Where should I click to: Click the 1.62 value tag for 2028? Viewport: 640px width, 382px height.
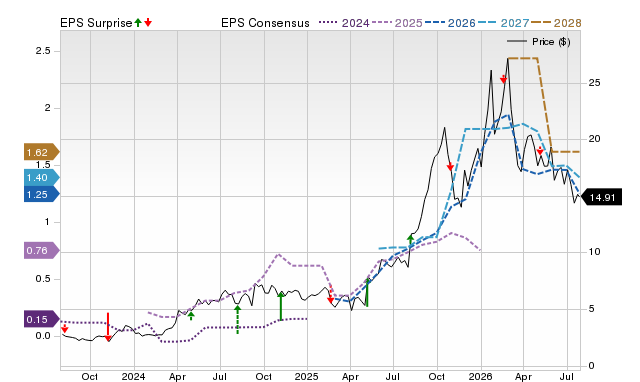(41, 152)
